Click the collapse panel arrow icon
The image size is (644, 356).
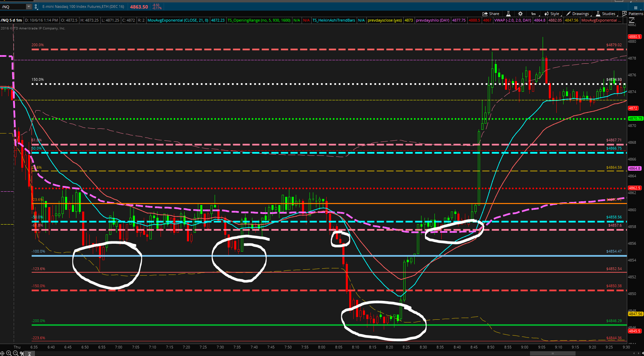[x=29, y=354]
